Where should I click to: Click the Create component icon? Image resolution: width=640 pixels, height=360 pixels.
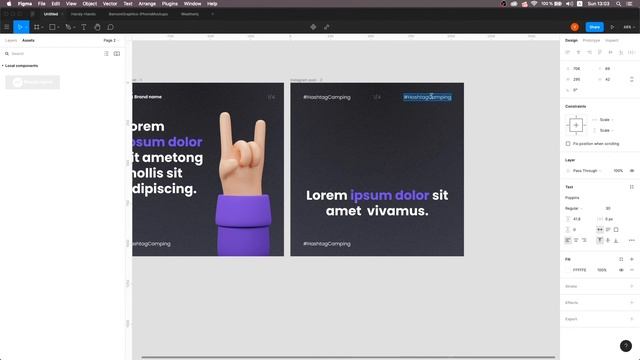tap(313, 27)
